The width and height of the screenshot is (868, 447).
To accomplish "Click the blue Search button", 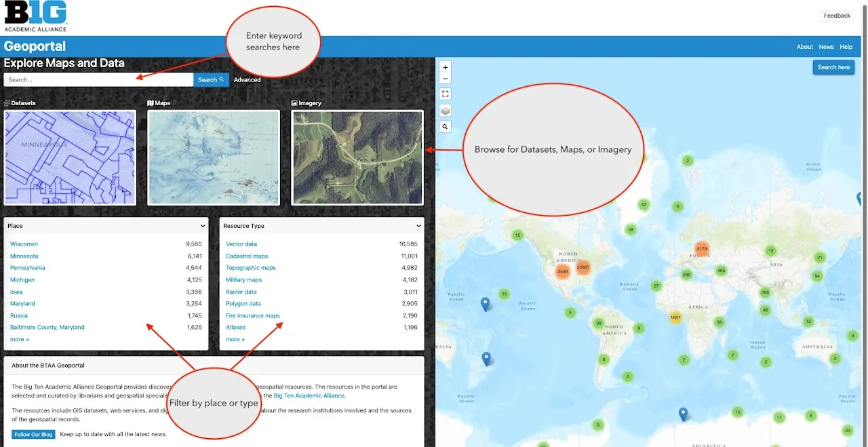I will (211, 80).
